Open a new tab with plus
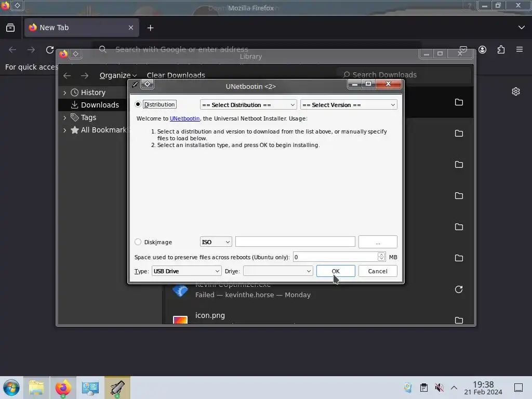Viewport: 532px width, 399px height. 150,28
